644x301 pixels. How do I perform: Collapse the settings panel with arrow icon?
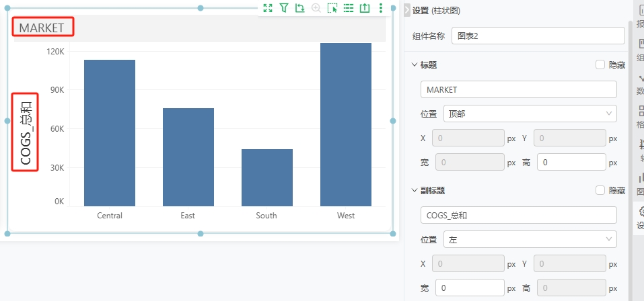pos(406,10)
